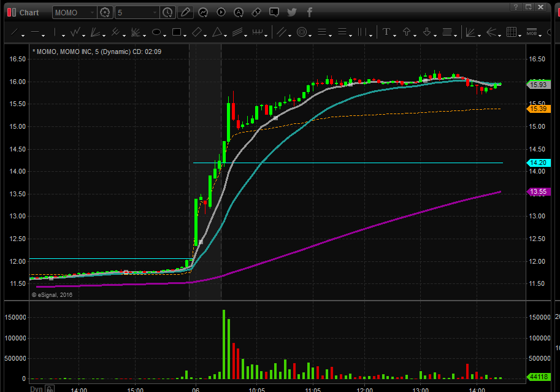This screenshot has height=392, width=560.
Task: Select the zigzag wave drawing tool
Action: 75,32
